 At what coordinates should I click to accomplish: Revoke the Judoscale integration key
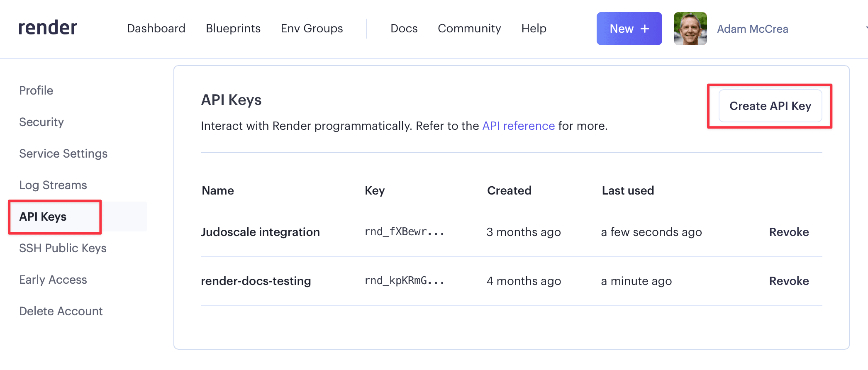(x=789, y=232)
